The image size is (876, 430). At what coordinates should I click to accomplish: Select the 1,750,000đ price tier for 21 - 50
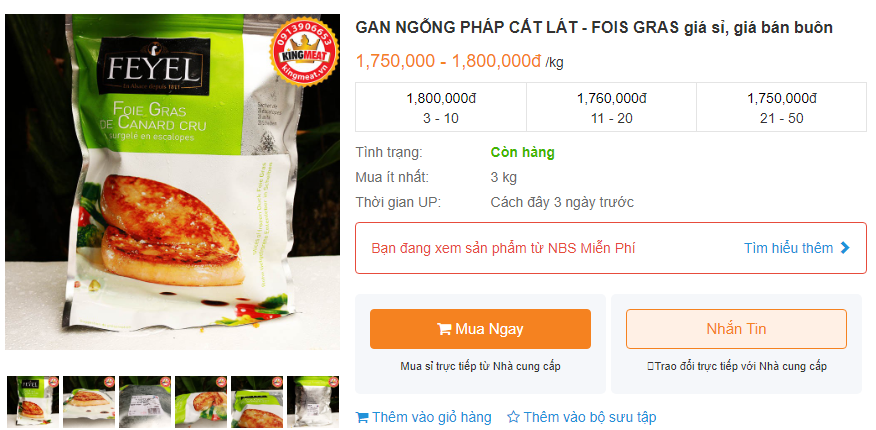(782, 108)
